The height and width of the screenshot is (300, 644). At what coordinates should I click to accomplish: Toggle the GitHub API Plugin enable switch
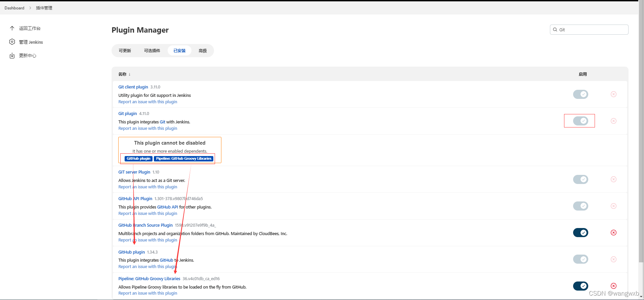[581, 206]
